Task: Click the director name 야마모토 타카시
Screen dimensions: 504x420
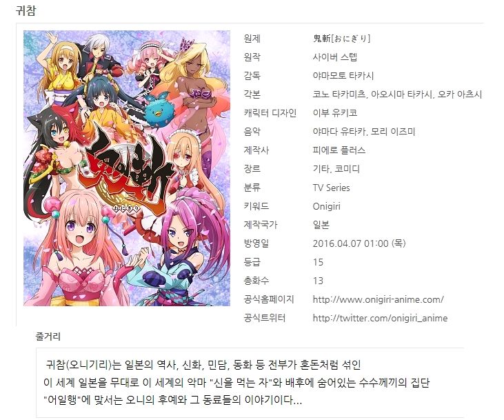Action: 343,76
